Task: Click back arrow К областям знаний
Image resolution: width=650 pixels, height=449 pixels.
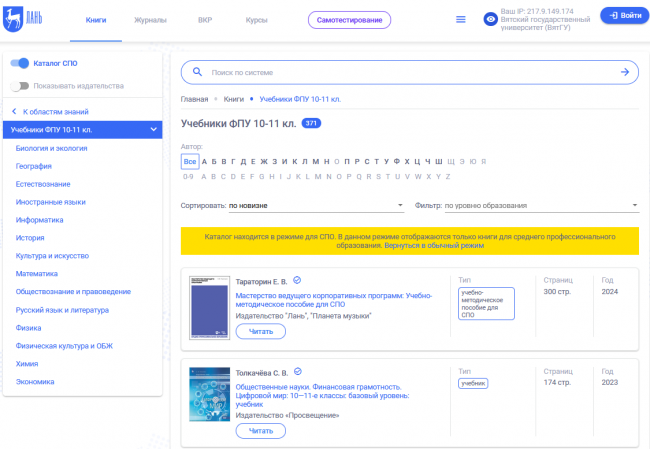Action: [x=15, y=111]
